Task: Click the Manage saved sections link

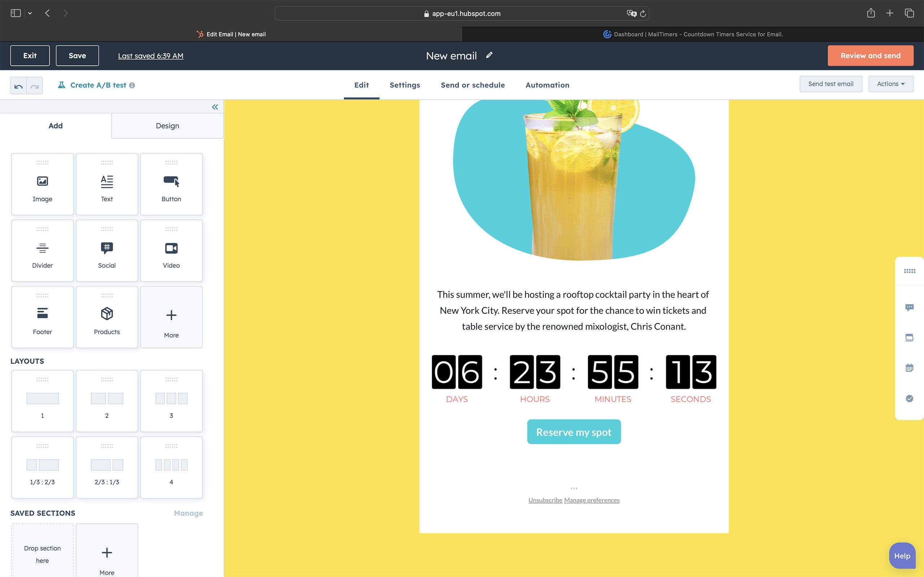Action: click(188, 513)
